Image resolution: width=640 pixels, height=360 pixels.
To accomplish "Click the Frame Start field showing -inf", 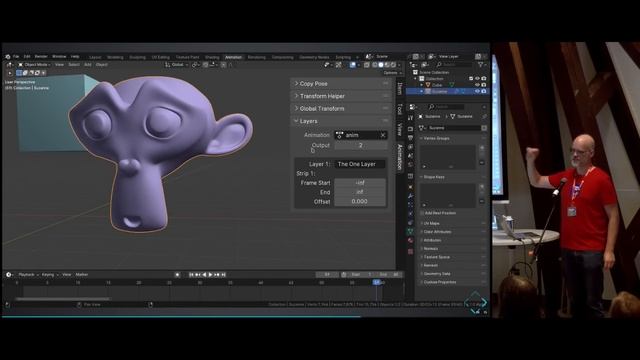I will click(360, 183).
